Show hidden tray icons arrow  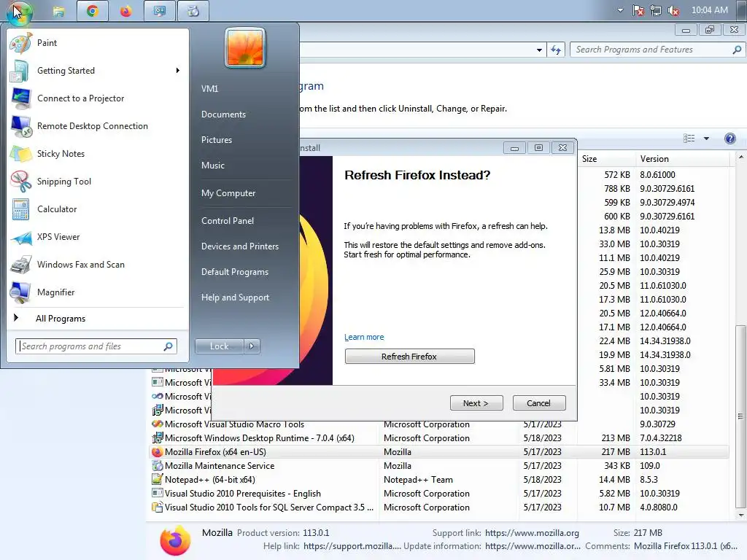tap(620, 10)
